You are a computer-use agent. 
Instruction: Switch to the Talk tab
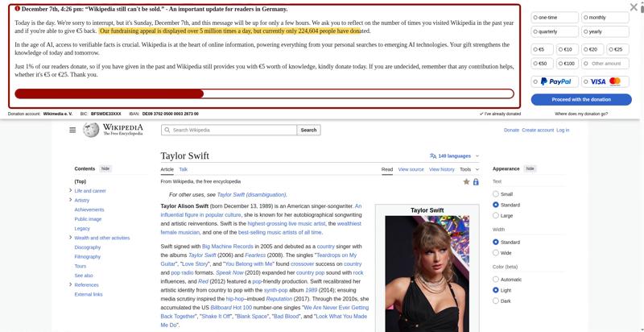(x=184, y=169)
